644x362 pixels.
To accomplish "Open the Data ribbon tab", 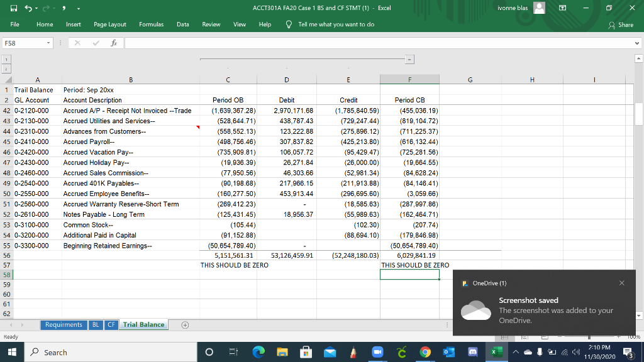I will (x=183, y=25).
